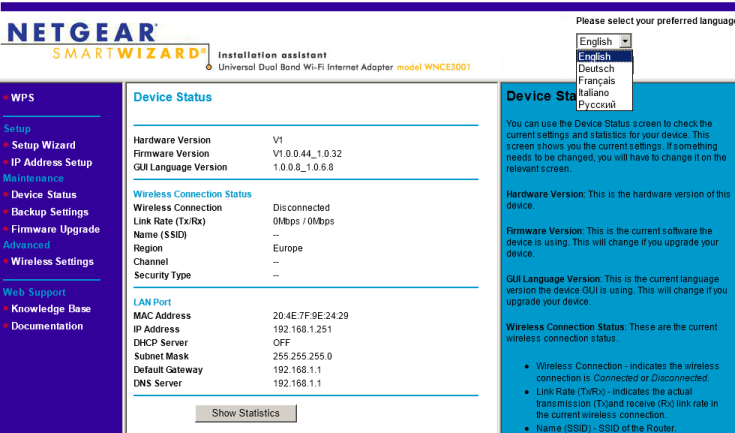The height and width of the screenshot is (433, 735).
Task: Click the Europe region value
Action: 287,248
